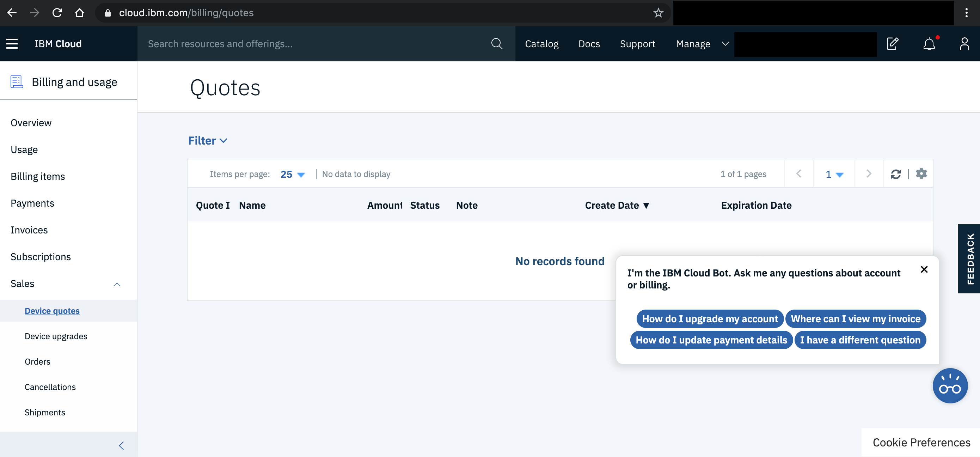Open Cancellations under Sales

click(50, 387)
